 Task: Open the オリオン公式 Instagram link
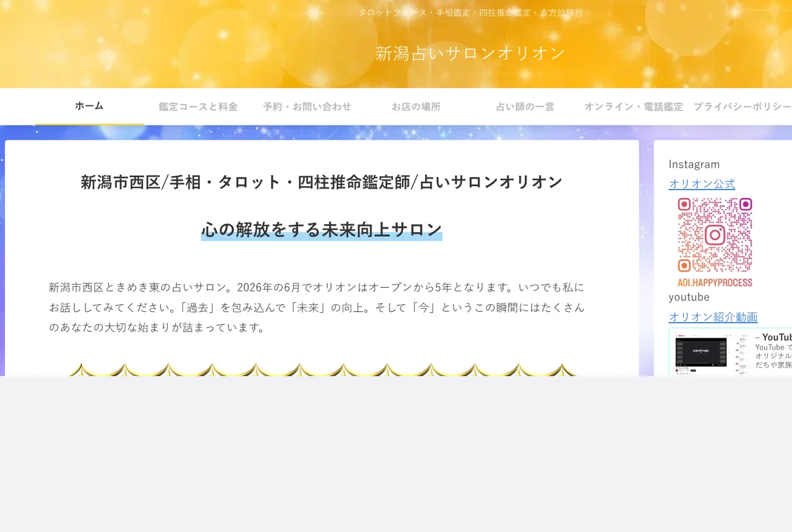702,184
